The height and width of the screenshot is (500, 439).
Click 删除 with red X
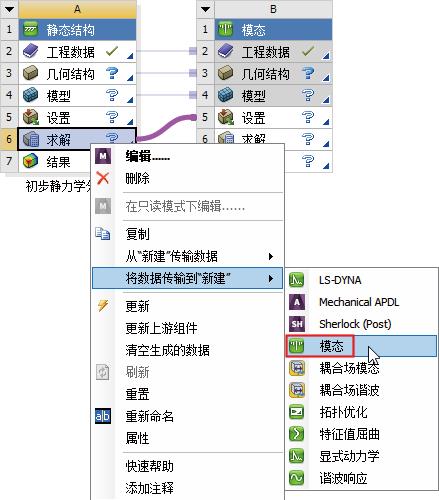(187, 178)
